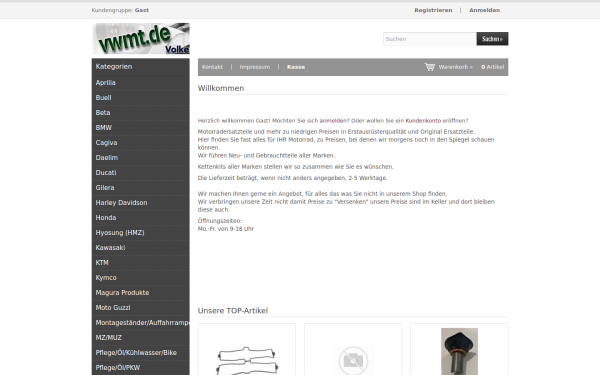600x375 pixels.
Task: Open the shopping cart icon
Action: (x=430, y=67)
